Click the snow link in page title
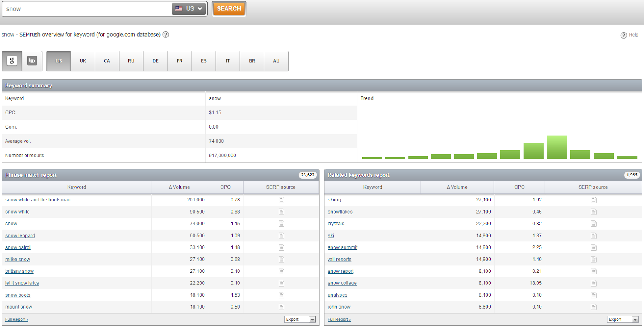Viewport: 644px width, 326px height. [x=8, y=35]
